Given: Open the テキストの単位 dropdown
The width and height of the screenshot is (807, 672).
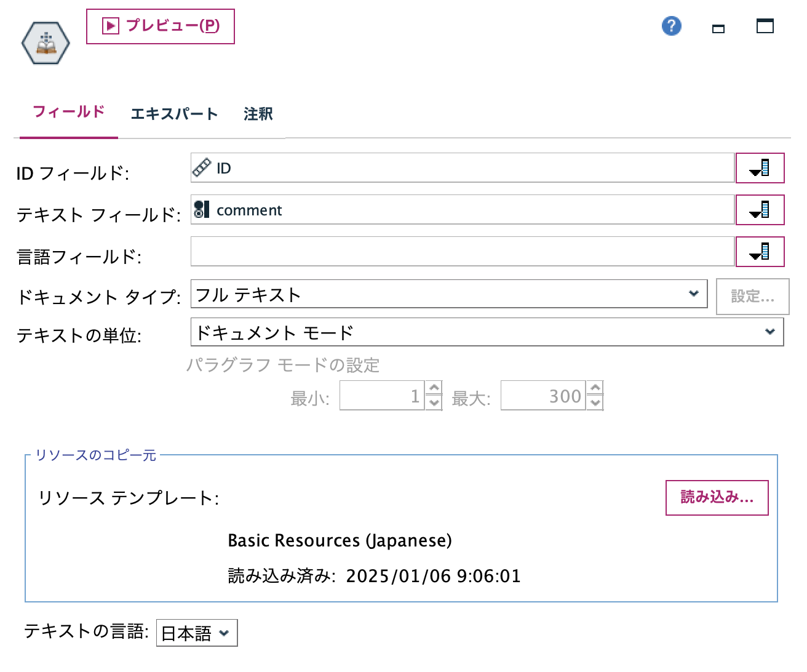Looking at the screenshot, I should click(x=770, y=332).
